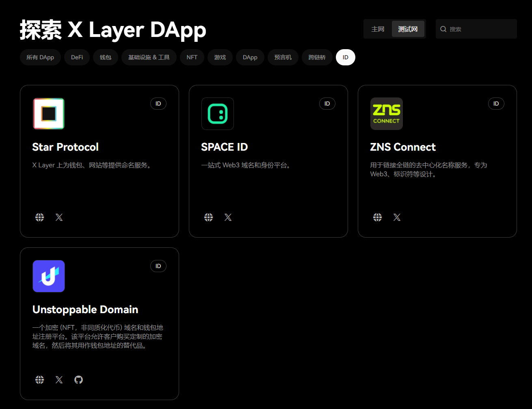Open the Star Protocol title
532x409 pixels.
pyautogui.click(x=65, y=147)
